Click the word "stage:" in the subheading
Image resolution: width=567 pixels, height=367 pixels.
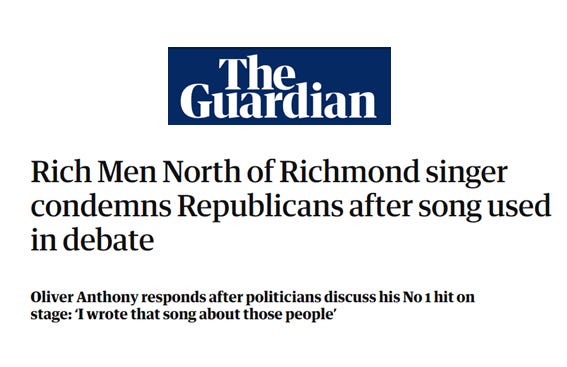(x=51, y=315)
